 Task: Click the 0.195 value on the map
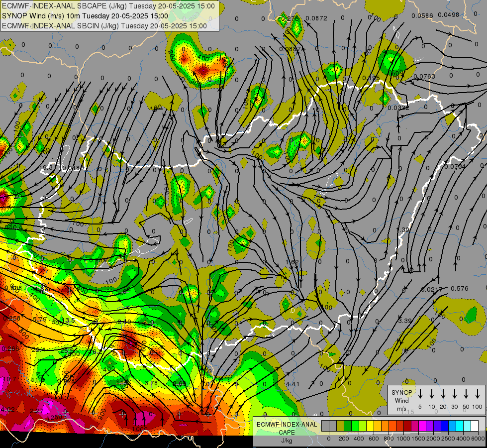371,78
